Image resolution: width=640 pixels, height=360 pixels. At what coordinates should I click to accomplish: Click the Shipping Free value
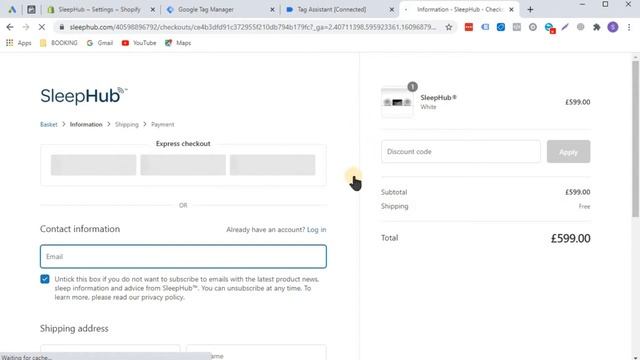tap(584, 207)
